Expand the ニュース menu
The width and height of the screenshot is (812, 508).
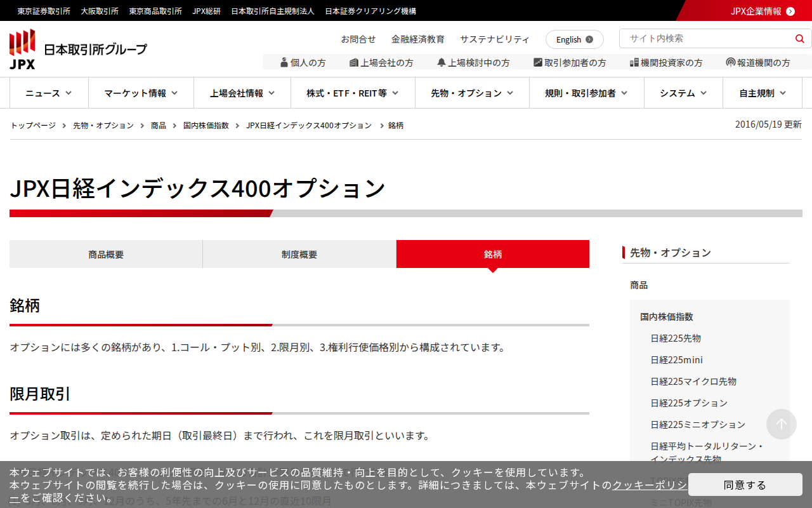pos(49,93)
